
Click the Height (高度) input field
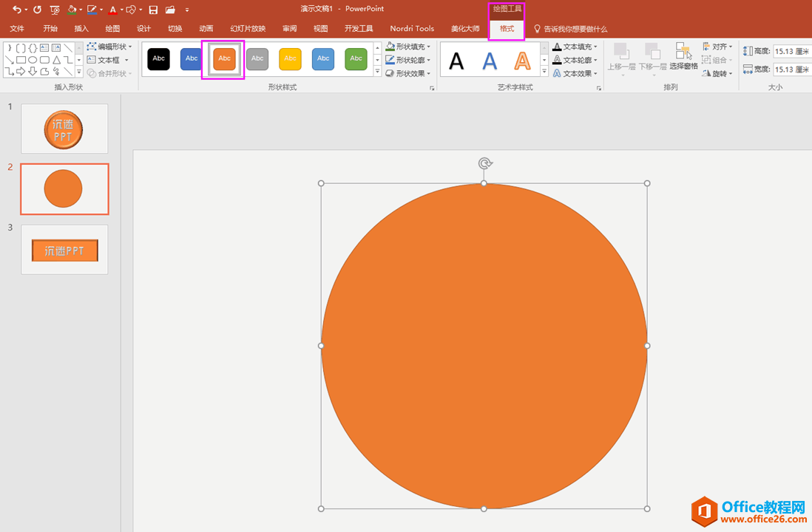tap(790, 51)
